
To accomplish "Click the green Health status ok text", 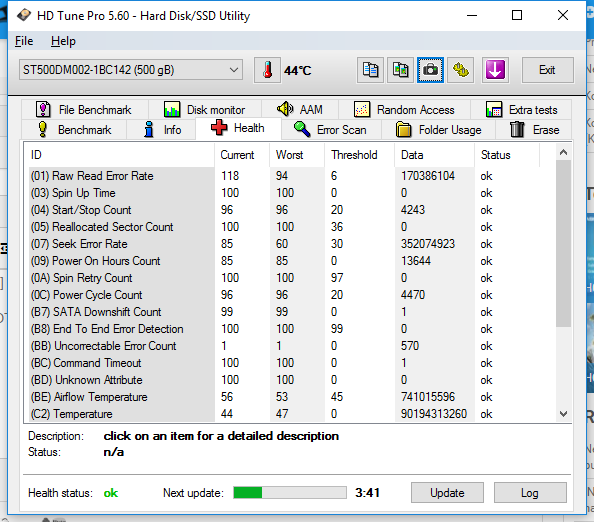I will click(x=111, y=493).
